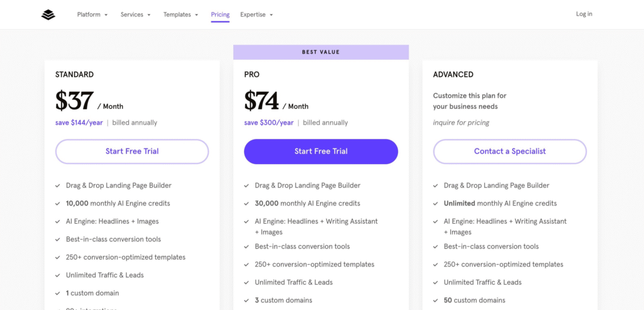Click Contact a Specialist button

[x=509, y=152]
